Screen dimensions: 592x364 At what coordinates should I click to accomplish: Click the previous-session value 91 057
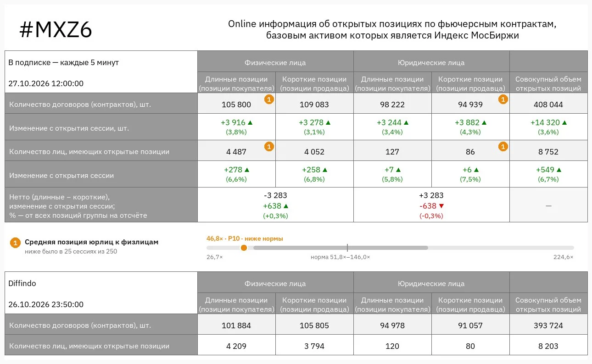click(470, 325)
